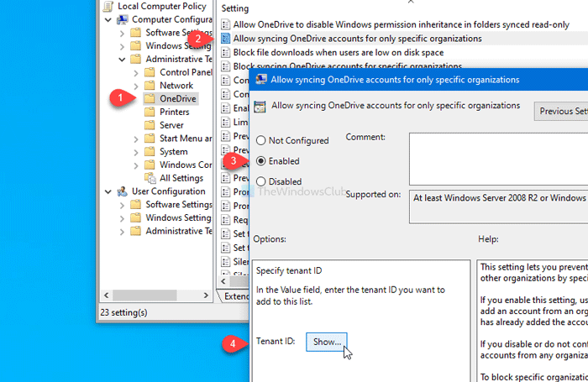Collapse the Computer Configuration node
Screen dimensions: 588x382
(x=108, y=19)
